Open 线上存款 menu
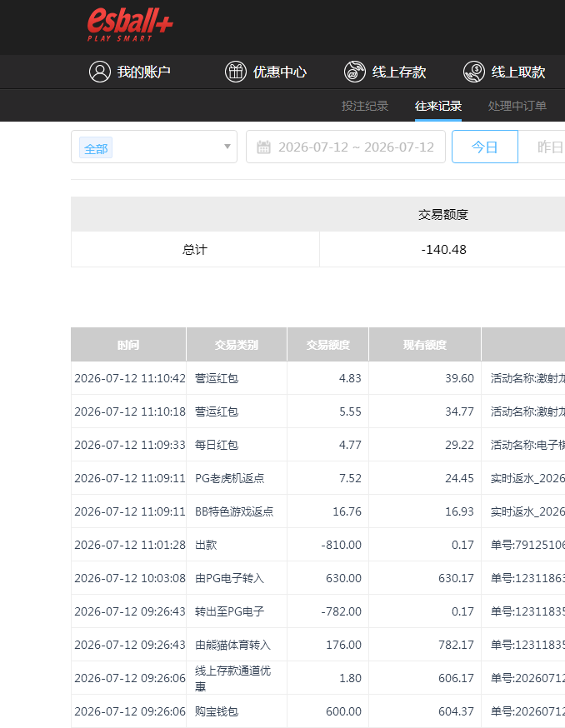 click(x=385, y=72)
